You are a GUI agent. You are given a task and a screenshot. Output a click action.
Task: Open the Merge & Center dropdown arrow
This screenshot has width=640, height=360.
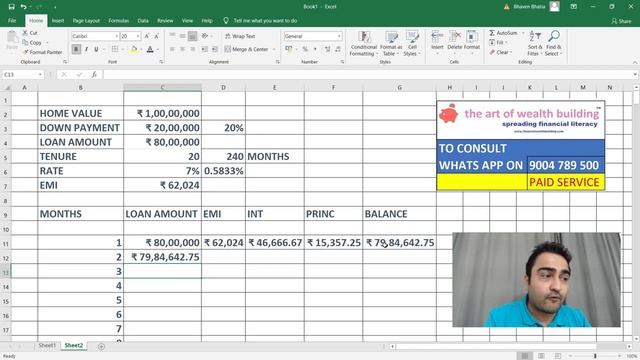[274, 49]
